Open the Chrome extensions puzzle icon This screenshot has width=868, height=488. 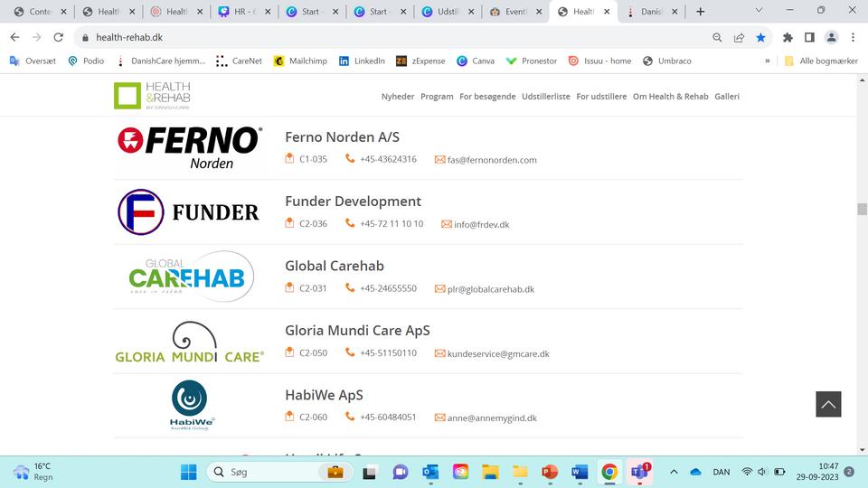click(788, 37)
